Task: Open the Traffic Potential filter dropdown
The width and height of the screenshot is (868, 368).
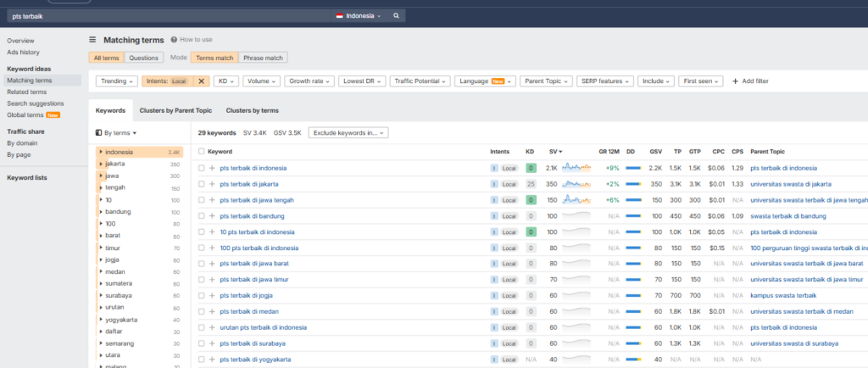Action: tap(420, 81)
